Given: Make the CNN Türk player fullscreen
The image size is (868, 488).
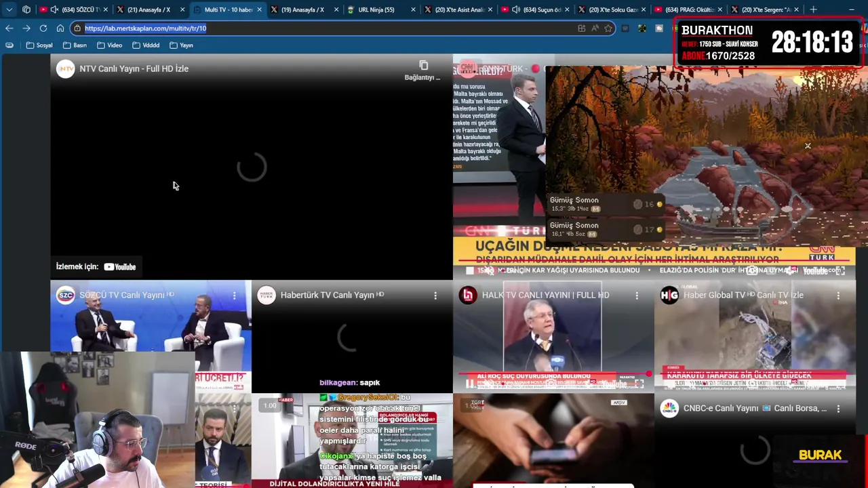Looking at the screenshot, I should (840, 270).
